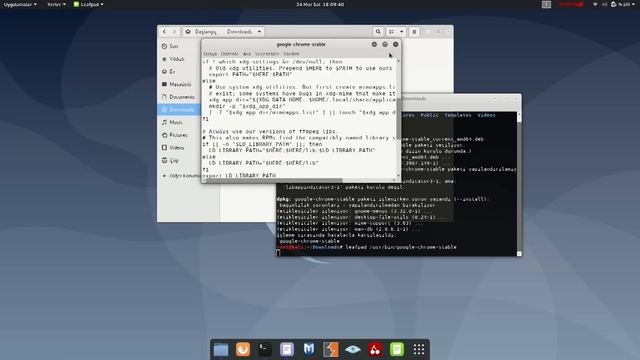Viewport: 640px width, 360px height.
Task: Go back in the Files window
Action: tap(164, 31)
